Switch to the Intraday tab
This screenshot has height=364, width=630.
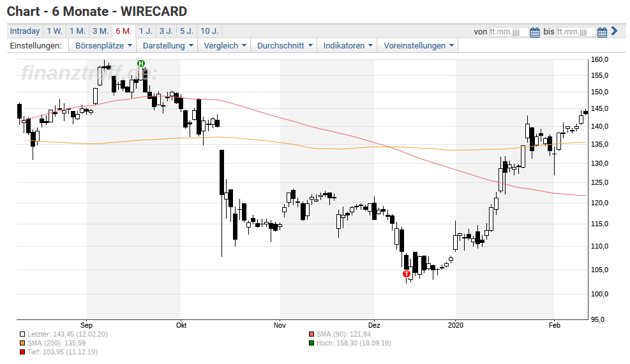(x=25, y=31)
